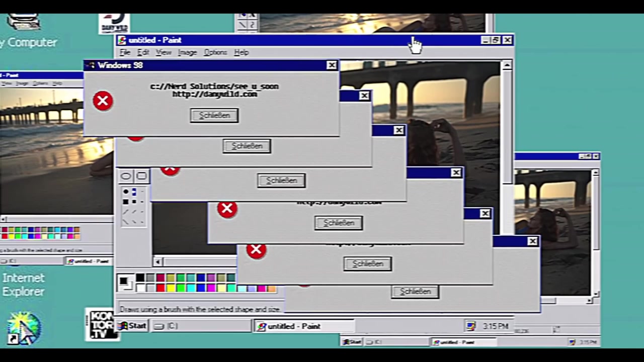Click Paint status bar brush description text
644x362 pixels.
[200, 309]
